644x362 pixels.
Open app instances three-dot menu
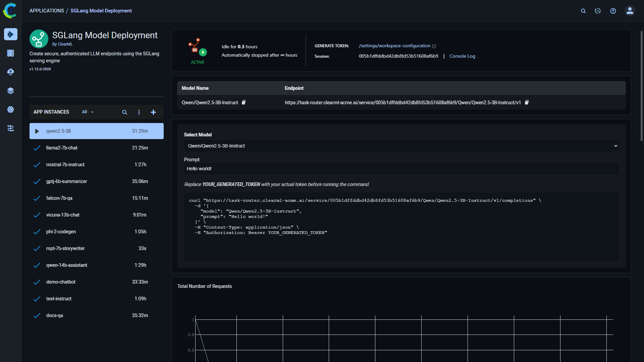[139, 112]
